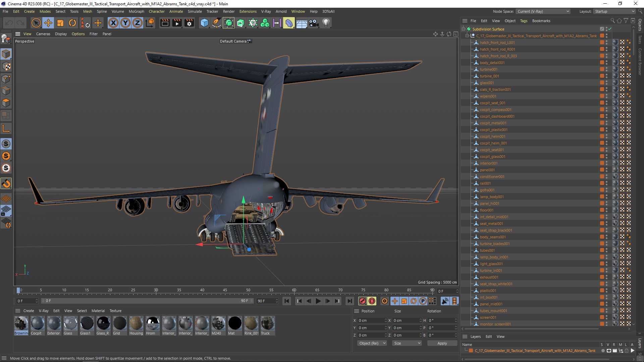Toggle viewport maximize icon
644x362 pixels.
pyautogui.click(x=456, y=34)
